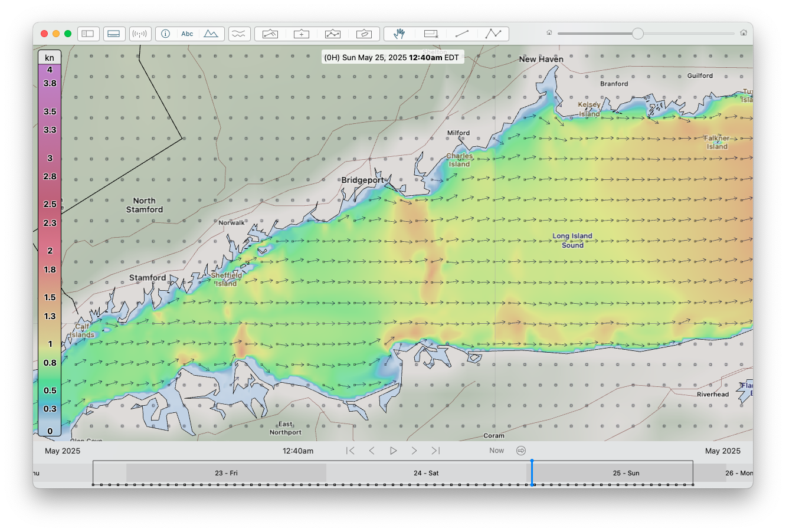This screenshot has height=532, width=786.
Task: Click the 2.5 value on speed legend
Action: (50, 204)
